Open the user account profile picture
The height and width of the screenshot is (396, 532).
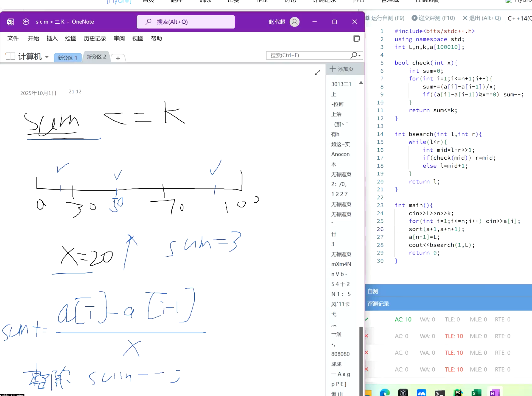[x=295, y=22]
